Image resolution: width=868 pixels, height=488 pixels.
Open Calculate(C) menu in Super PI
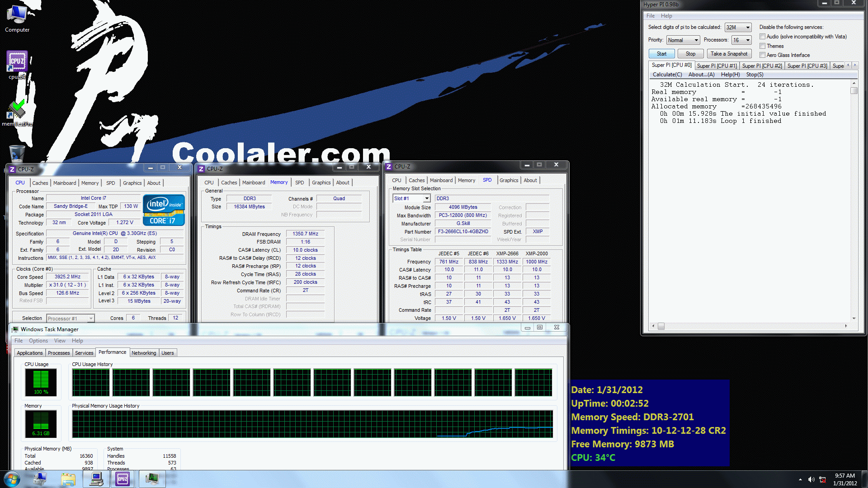667,75
